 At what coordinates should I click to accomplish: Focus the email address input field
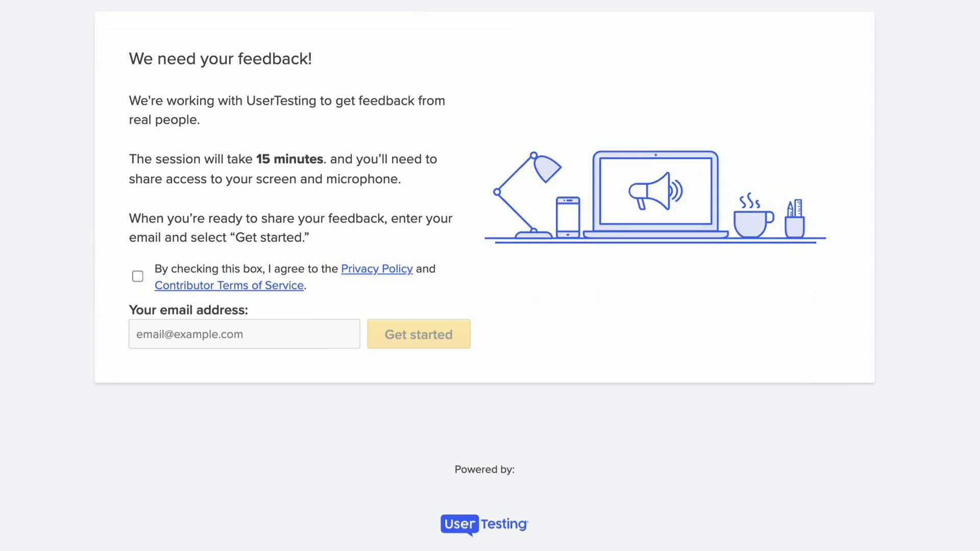pos(244,334)
